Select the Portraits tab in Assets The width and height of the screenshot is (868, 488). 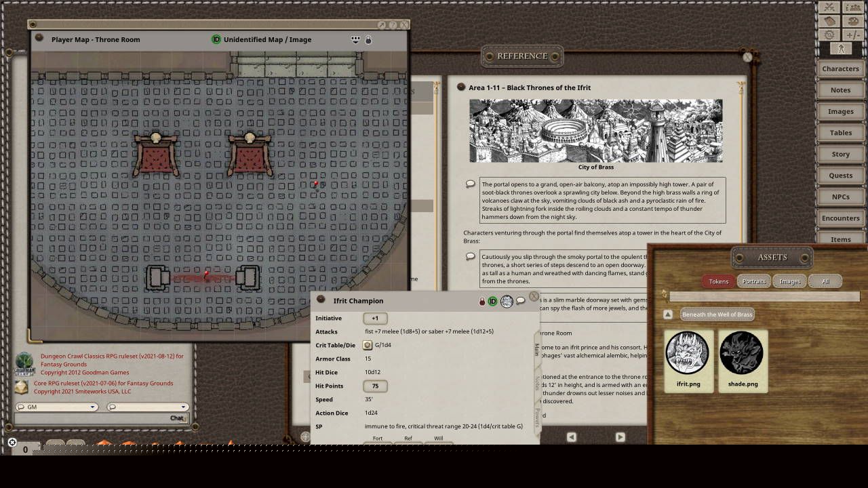(753, 281)
